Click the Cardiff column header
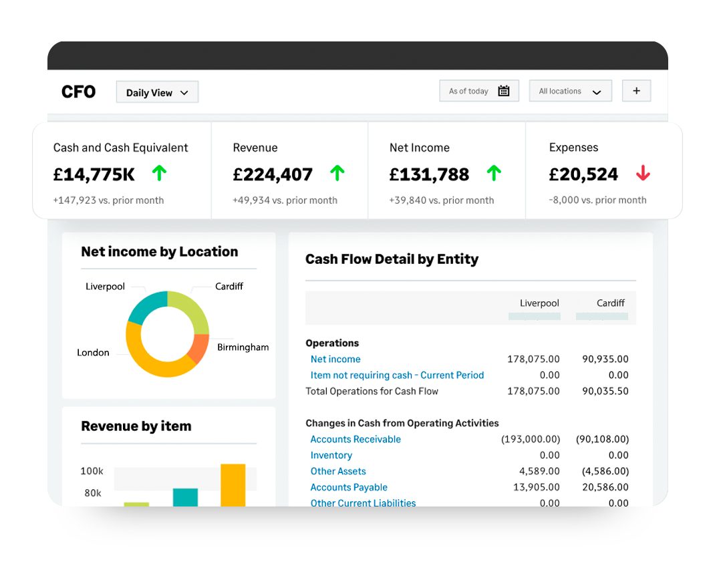The width and height of the screenshot is (715, 588). [x=611, y=303]
